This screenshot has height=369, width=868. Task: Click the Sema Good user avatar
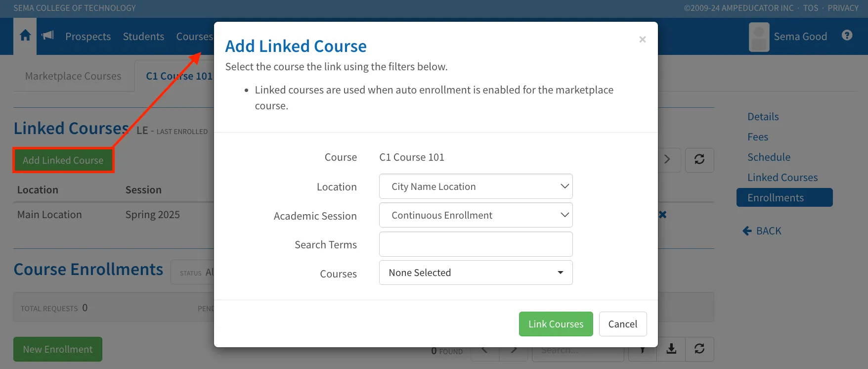(x=759, y=37)
